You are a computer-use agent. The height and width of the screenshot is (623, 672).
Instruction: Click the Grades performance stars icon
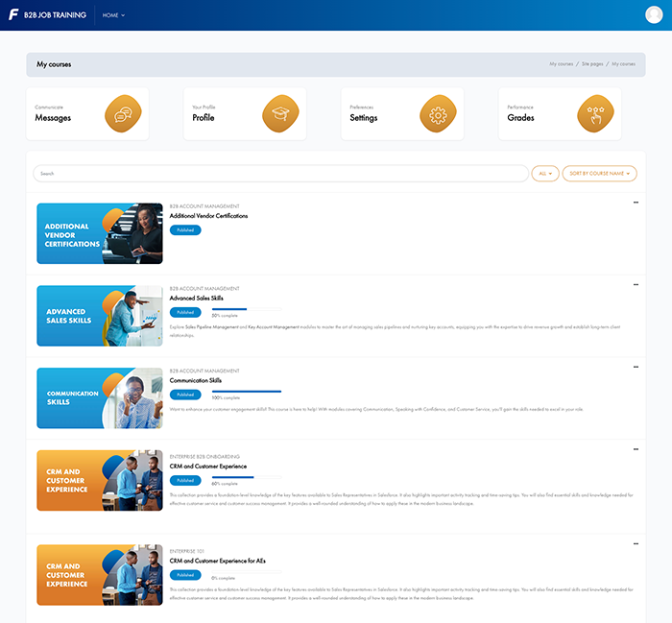coord(595,114)
